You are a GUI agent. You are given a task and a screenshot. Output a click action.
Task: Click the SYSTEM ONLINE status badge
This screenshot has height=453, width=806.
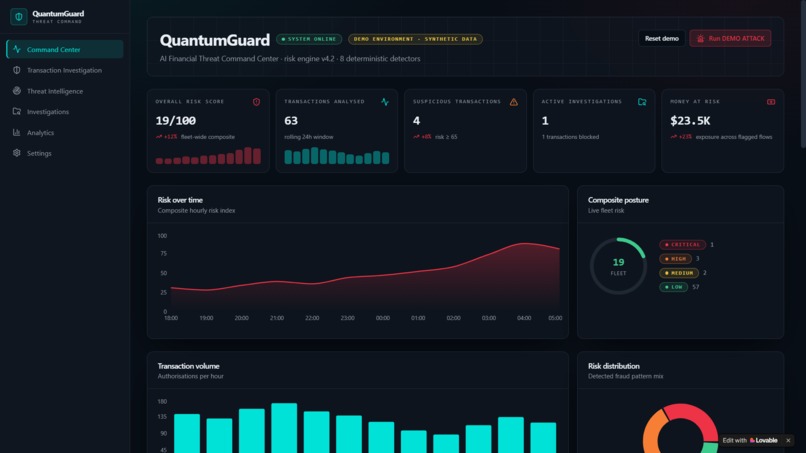point(309,39)
